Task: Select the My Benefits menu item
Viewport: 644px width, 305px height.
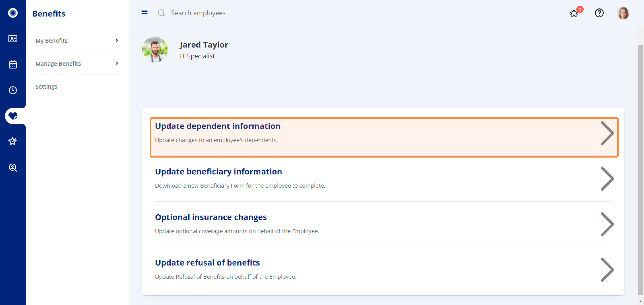Action: (77, 40)
